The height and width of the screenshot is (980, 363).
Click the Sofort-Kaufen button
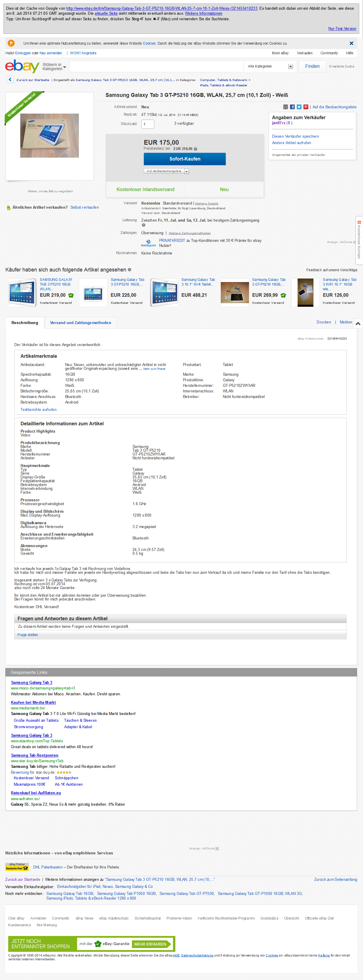point(185,159)
